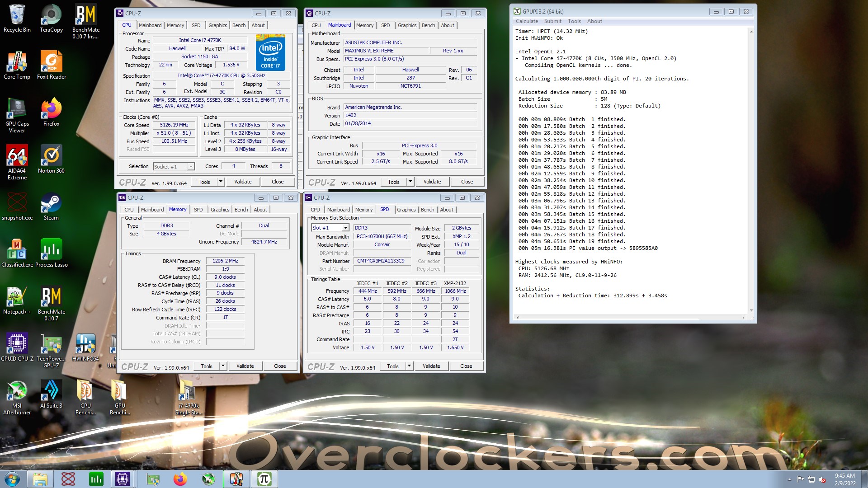Screen dimensions: 868x488
Task: Open the Slot #1 memory slot dropdown
Action: click(345, 228)
